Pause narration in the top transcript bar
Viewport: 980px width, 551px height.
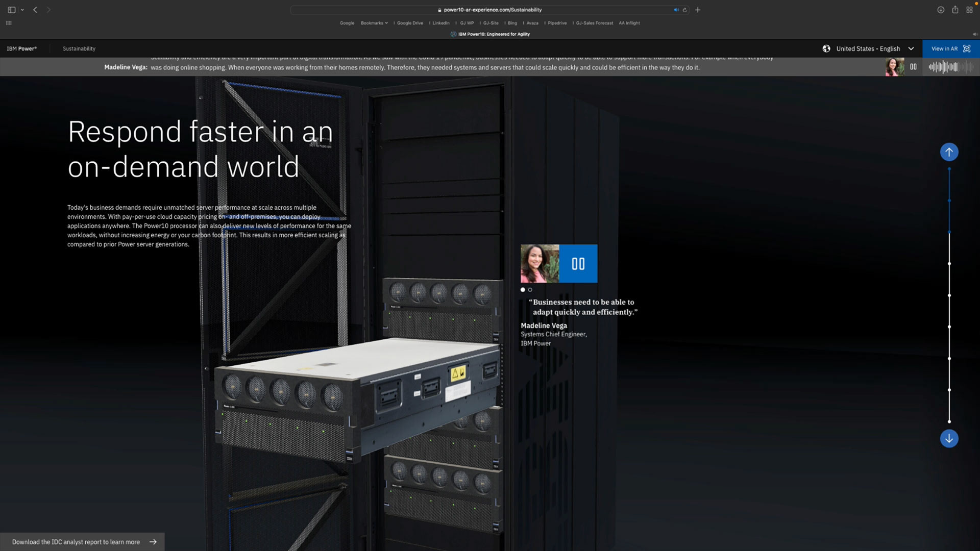913,67
